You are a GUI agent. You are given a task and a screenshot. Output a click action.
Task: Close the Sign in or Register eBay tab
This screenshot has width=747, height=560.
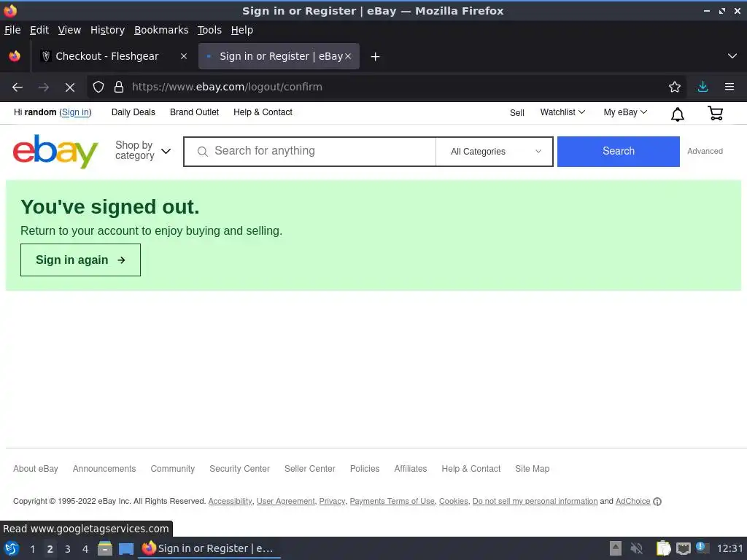click(348, 56)
